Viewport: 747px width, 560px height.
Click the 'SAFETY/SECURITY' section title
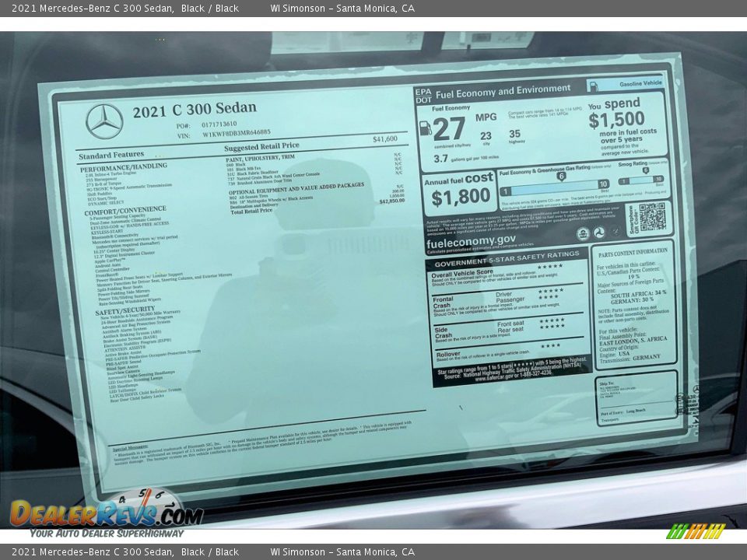124,310
